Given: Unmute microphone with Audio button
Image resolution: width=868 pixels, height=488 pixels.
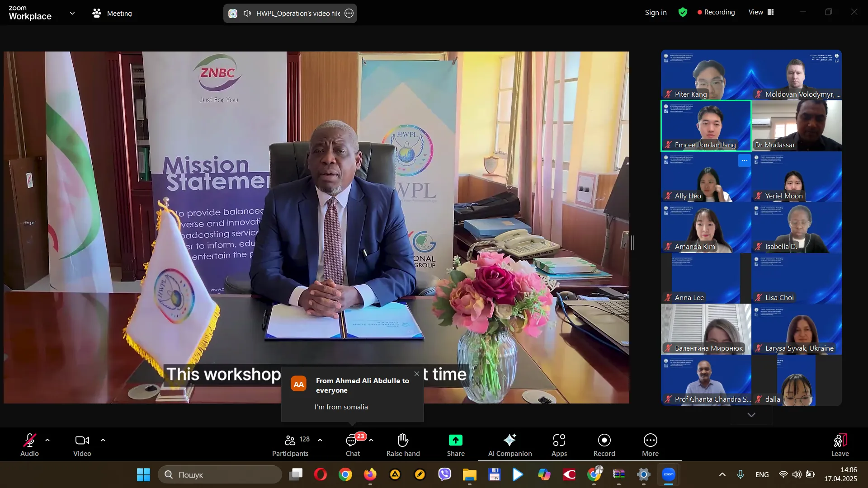Looking at the screenshot, I should pos(29,445).
